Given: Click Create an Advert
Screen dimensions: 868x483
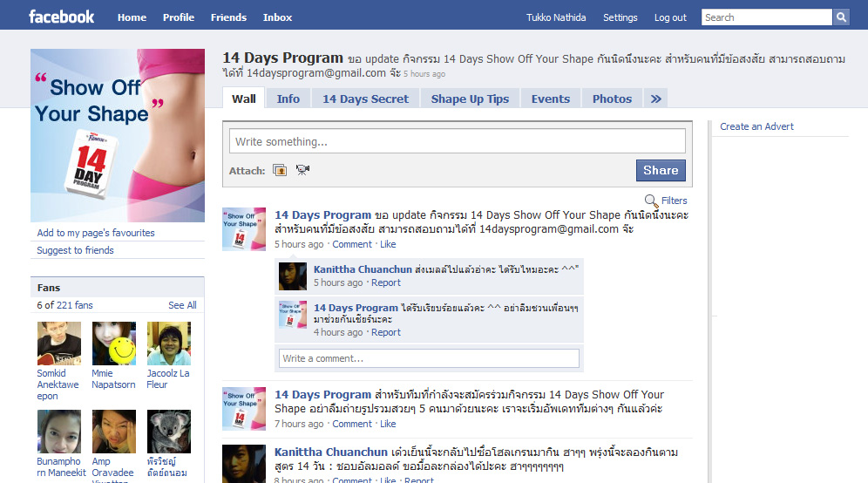Looking at the screenshot, I should 756,126.
